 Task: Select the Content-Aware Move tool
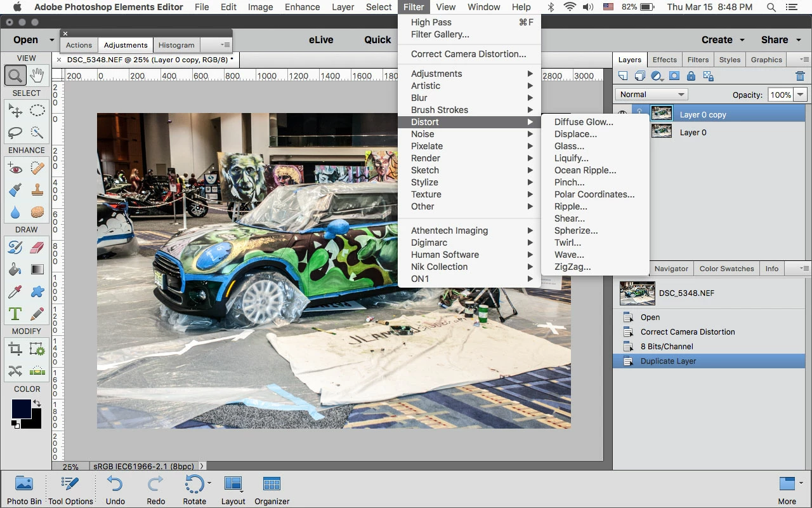[x=15, y=371]
